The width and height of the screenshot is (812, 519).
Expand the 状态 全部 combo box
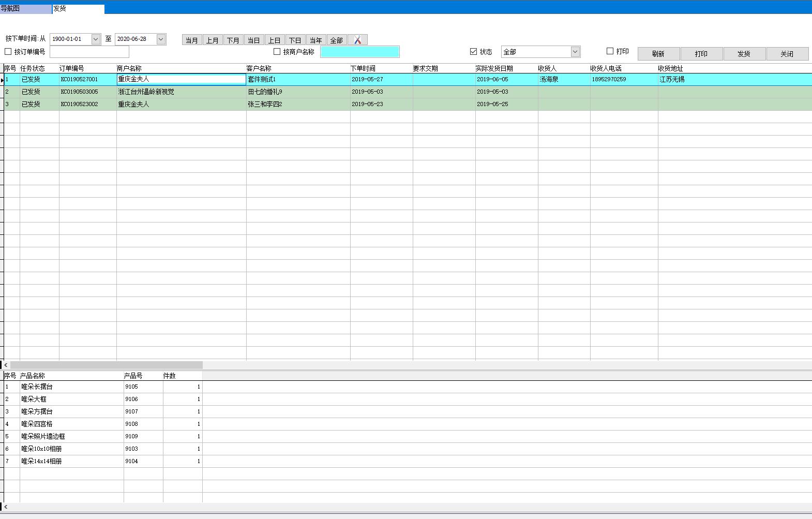(575, 52)
